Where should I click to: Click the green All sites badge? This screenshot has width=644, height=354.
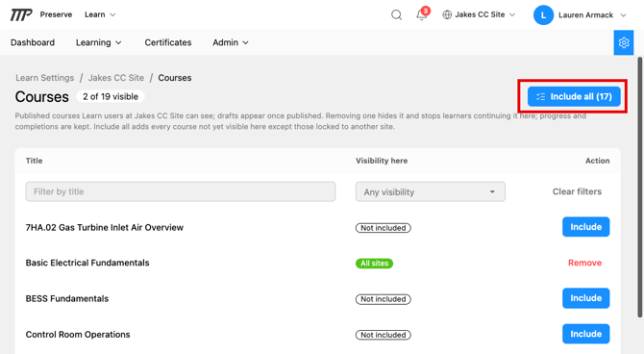click(x=374, y=264)
